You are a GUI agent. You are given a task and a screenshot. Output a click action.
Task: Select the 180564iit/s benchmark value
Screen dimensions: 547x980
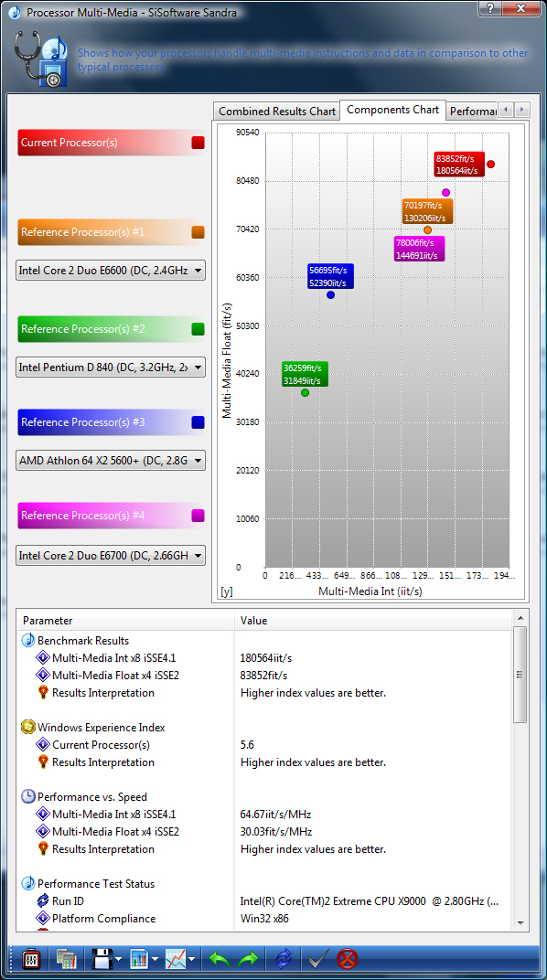point(266,658)
